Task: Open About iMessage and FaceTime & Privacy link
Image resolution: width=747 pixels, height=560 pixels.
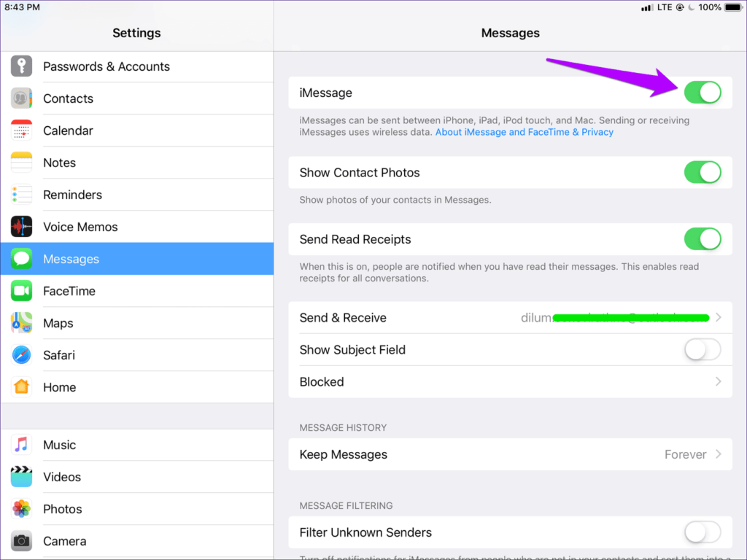Action: coord(524,133)
